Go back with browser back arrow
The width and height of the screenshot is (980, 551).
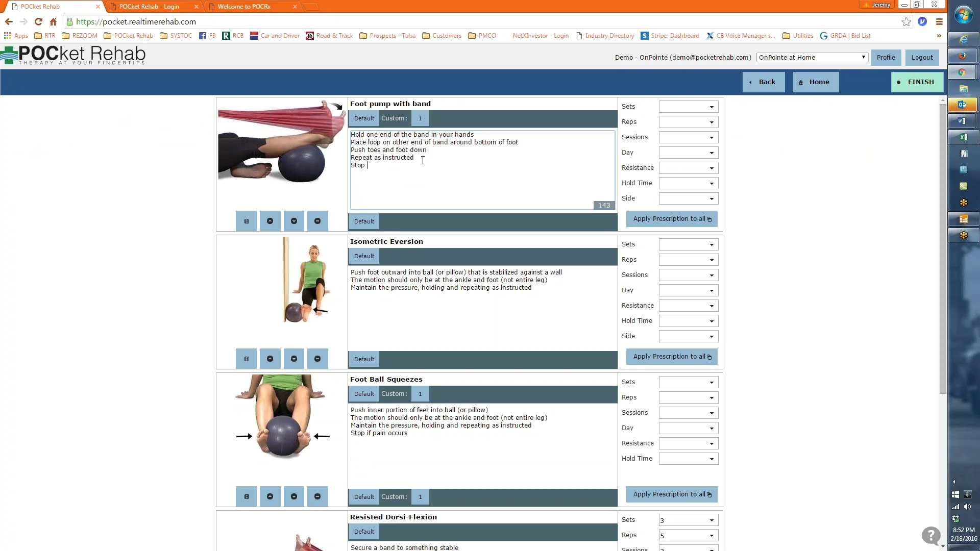9,21
